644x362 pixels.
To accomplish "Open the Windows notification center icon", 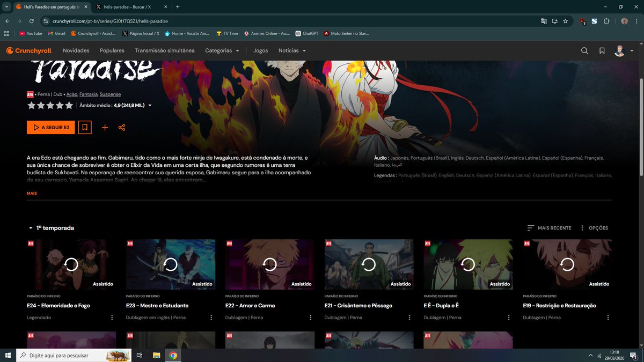I will (x=634, y=355).
